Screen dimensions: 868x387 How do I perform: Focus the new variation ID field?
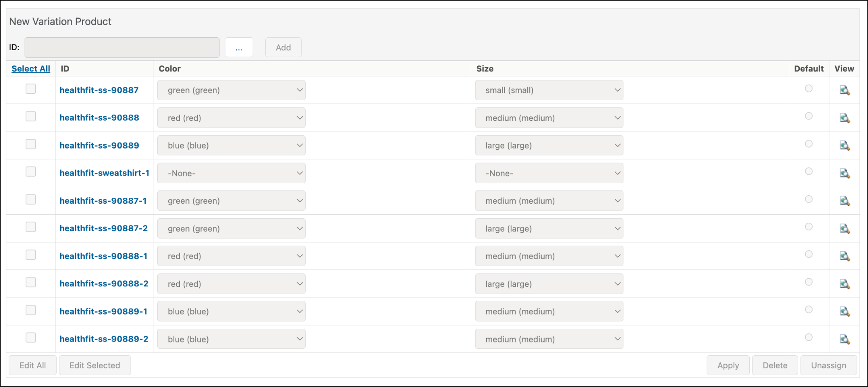pos(122,47)
